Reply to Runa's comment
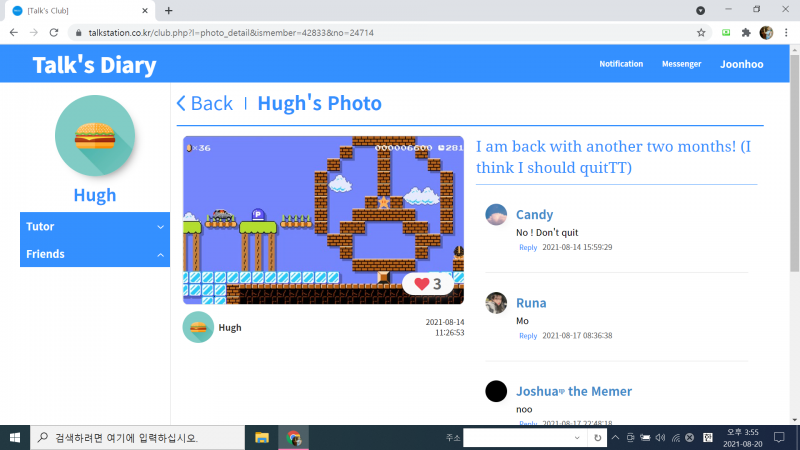This screenshot has height=450, width=800. pos(527,336)
